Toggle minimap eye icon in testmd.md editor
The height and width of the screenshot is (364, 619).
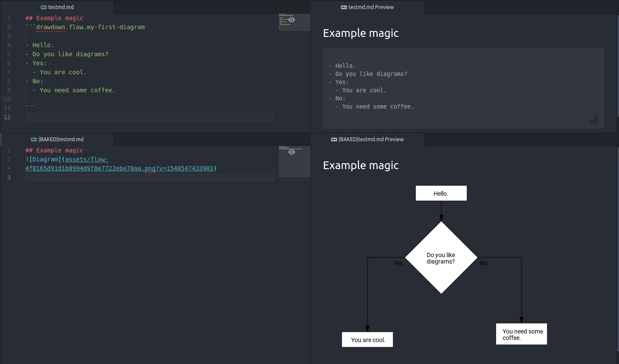point(292,20)
